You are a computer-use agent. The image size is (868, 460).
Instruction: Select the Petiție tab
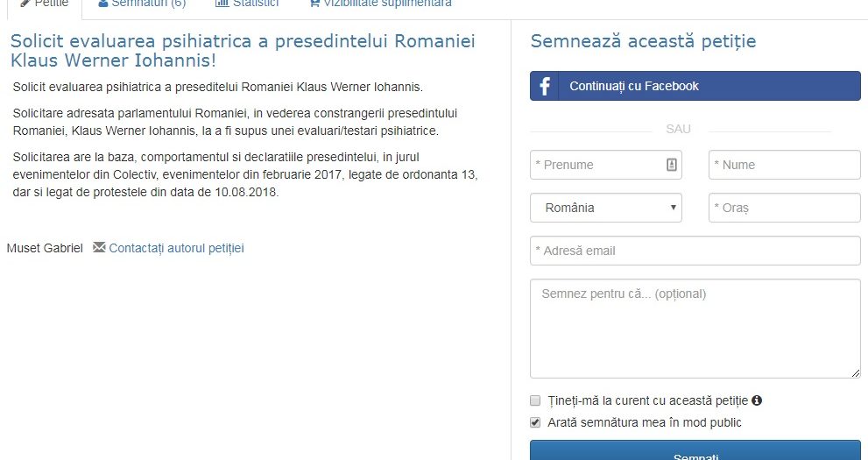[x=44, y=4]
